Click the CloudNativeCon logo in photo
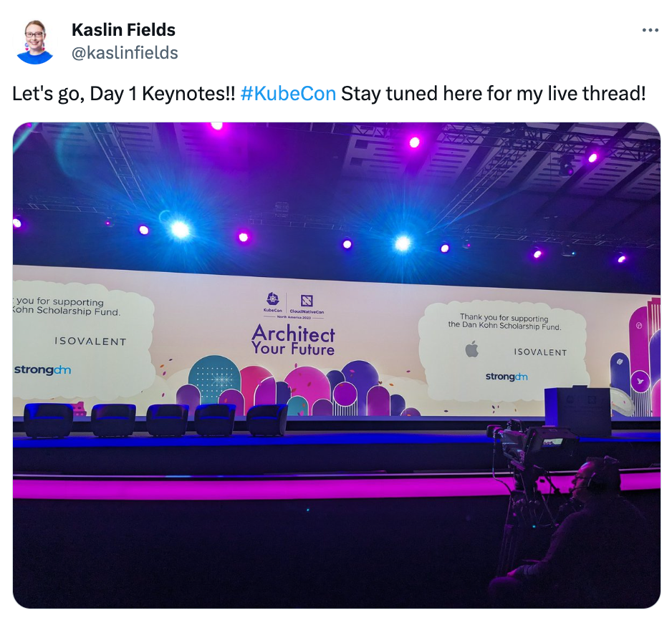 pyautogui.click(x=307, y=304)
